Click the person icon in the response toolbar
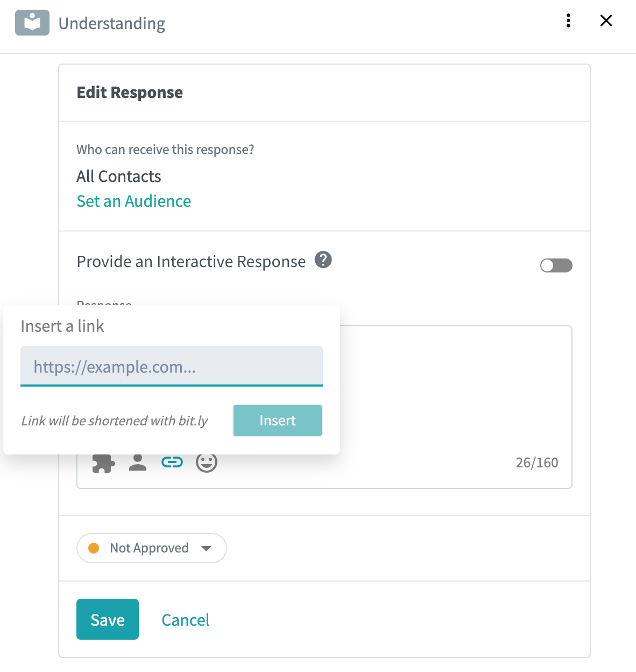The image size is (636, 672). (x=138, y=463)
